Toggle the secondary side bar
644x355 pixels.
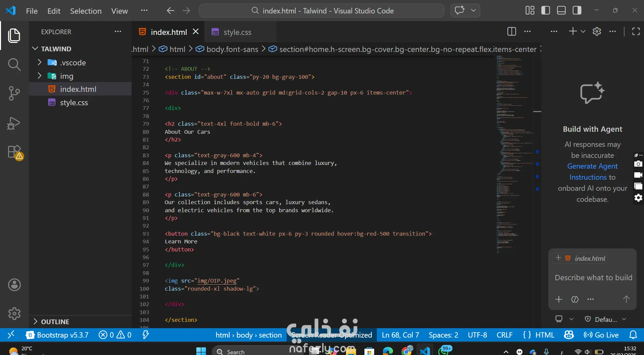(x=577, y=10)
